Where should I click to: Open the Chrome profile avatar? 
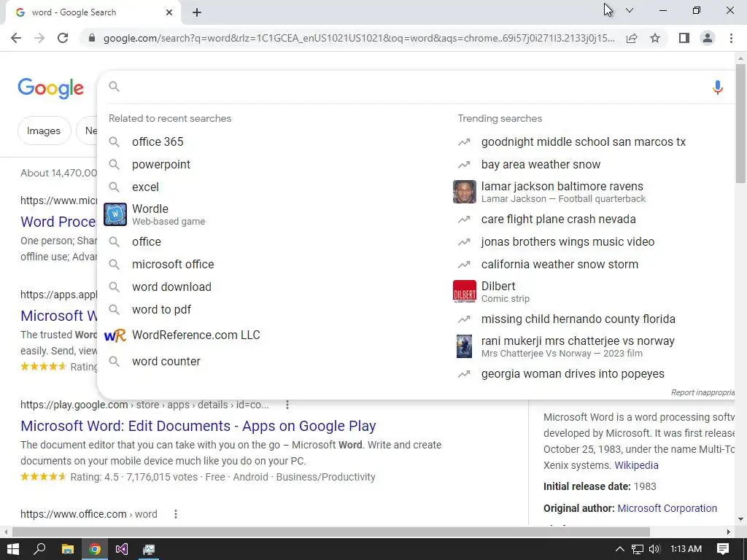coord(708,38)
